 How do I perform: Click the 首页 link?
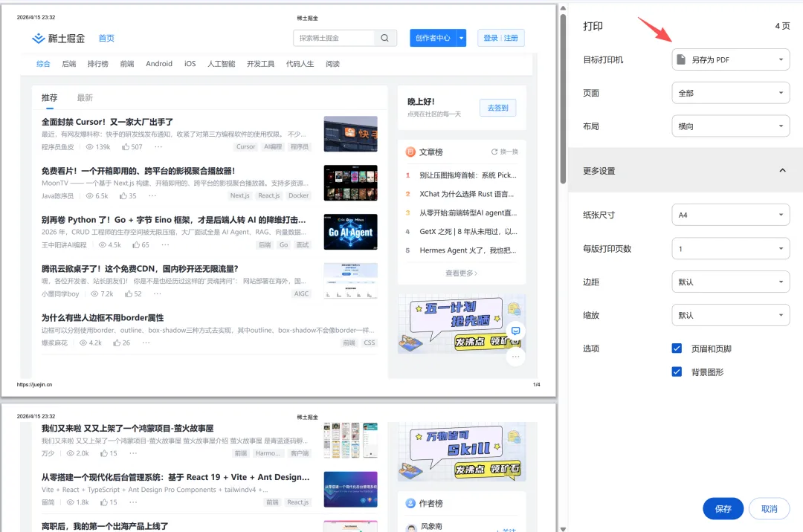106,39
